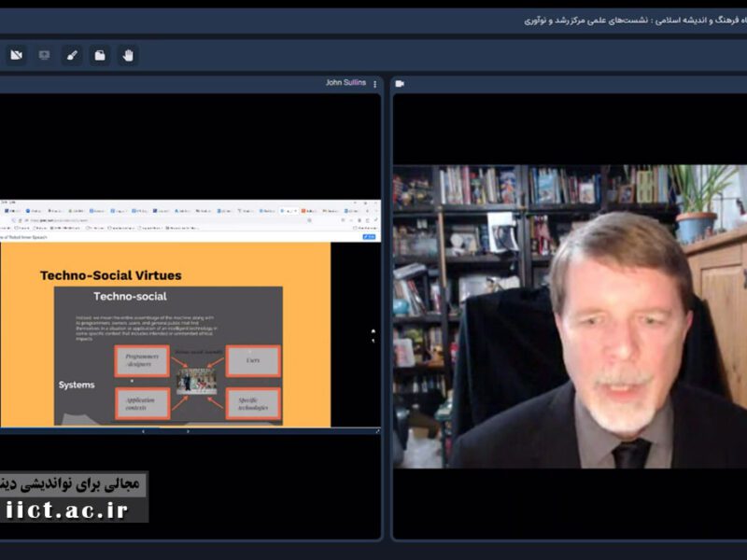This screenshot has width=747, height=560.
Task: Click the center photo thumbnail in slide
Action: [x=197, y=381]
